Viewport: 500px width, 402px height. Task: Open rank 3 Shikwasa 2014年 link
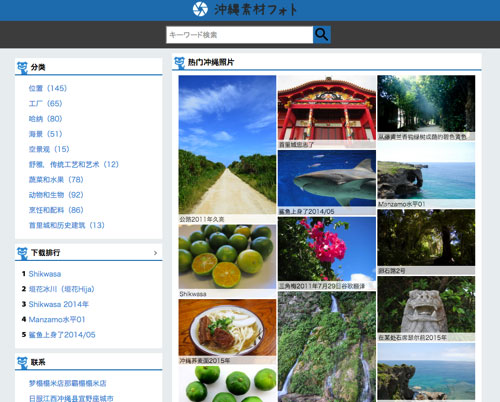tap(59, 304)
